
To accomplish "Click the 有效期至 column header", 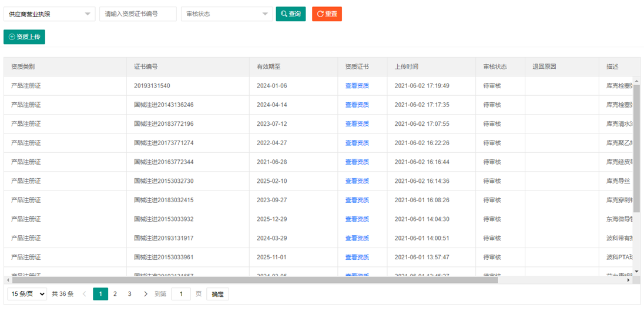I will (x=269, y=67).
